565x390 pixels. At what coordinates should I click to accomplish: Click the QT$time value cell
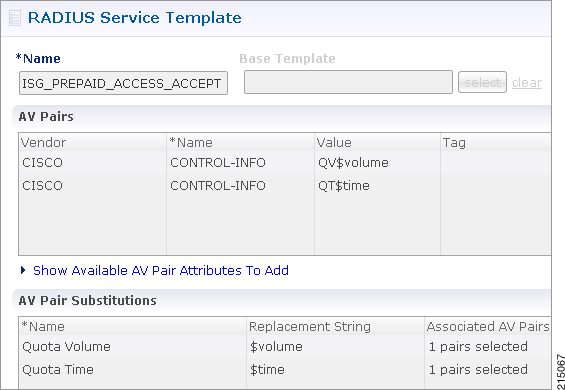377,186
